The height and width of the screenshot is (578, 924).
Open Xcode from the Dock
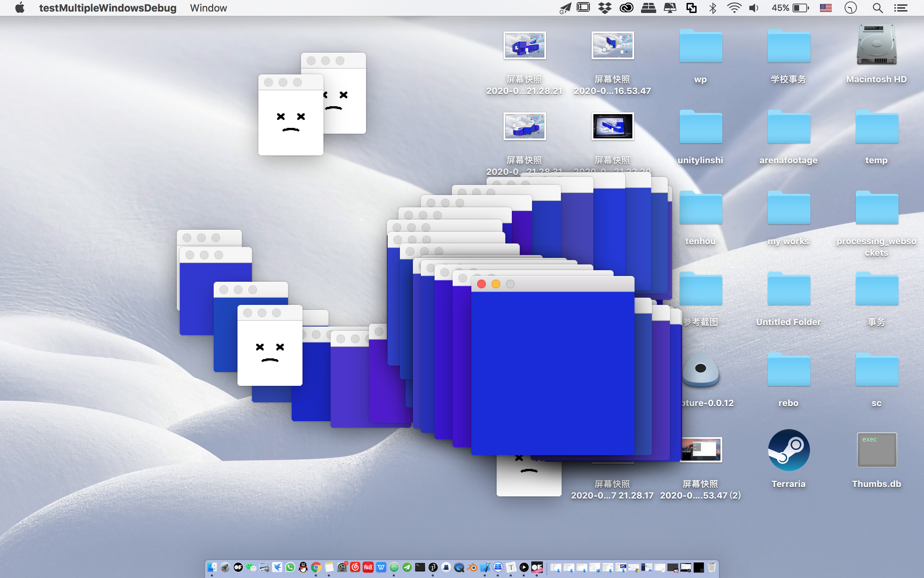[x=485, y=567]
